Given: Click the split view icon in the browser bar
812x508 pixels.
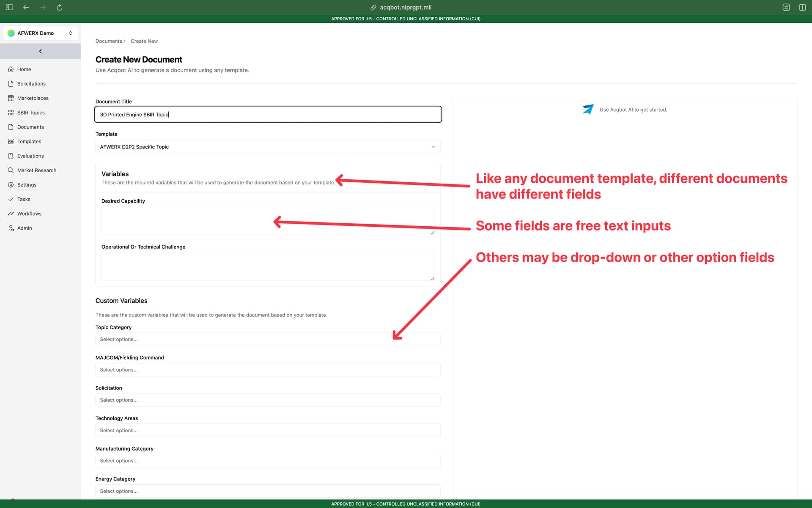Looking at the screenshot, I should coord(802,7).
